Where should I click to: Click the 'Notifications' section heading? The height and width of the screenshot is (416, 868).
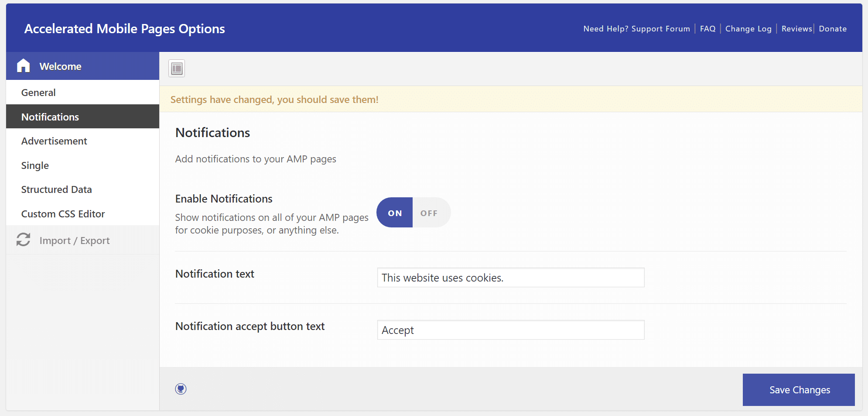point(212,133)
